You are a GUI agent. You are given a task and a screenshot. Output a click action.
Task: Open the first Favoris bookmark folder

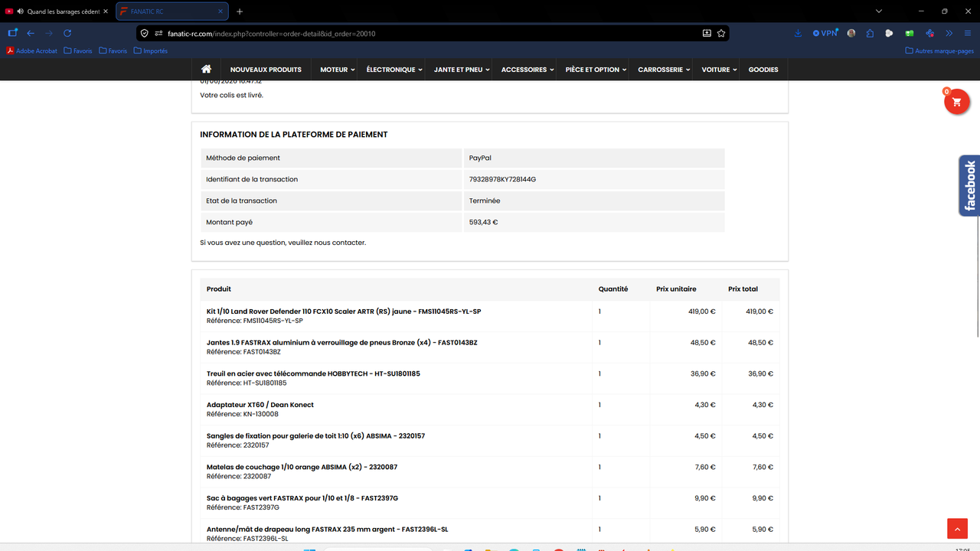tap(78, 51)
